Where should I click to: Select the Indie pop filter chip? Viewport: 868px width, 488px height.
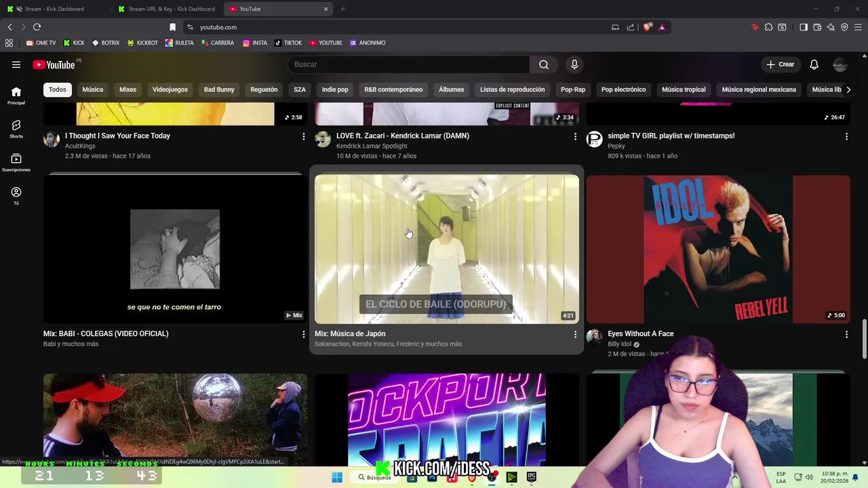[x=335, y=89]
